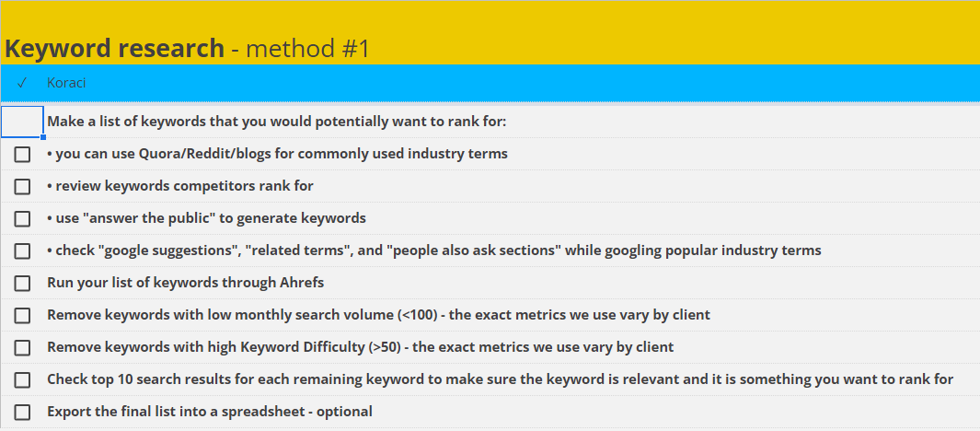This screenshot has width=980, height=431.
Task: Tick the high Keyword Difficulty checkbox
Action: (22, 347)
